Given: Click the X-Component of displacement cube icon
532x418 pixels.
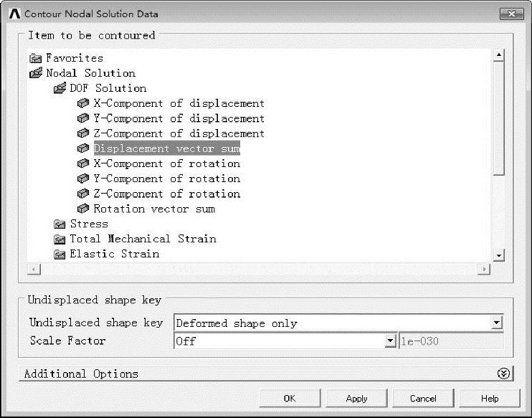Looking at the screenshot, I should point(83,103).
